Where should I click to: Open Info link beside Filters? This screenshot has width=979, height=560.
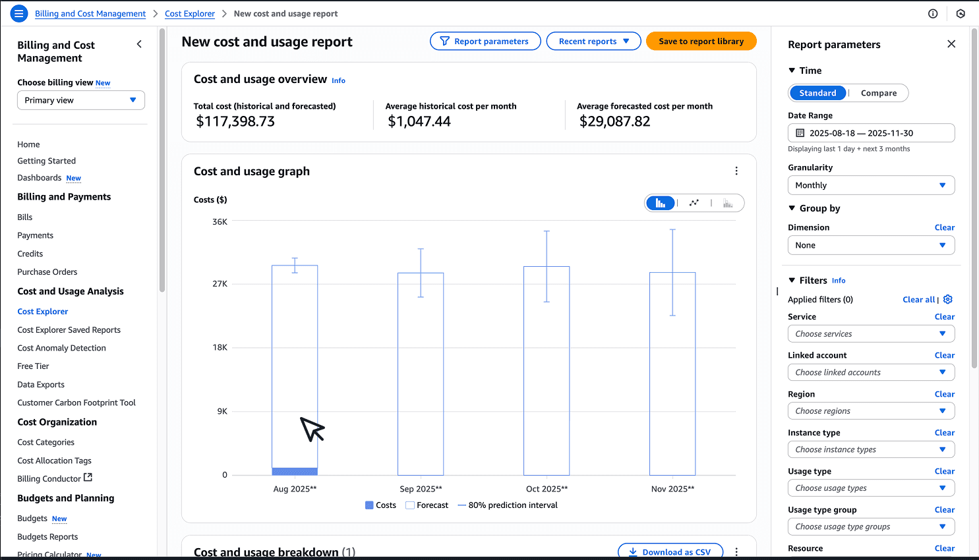click(839, 281)
